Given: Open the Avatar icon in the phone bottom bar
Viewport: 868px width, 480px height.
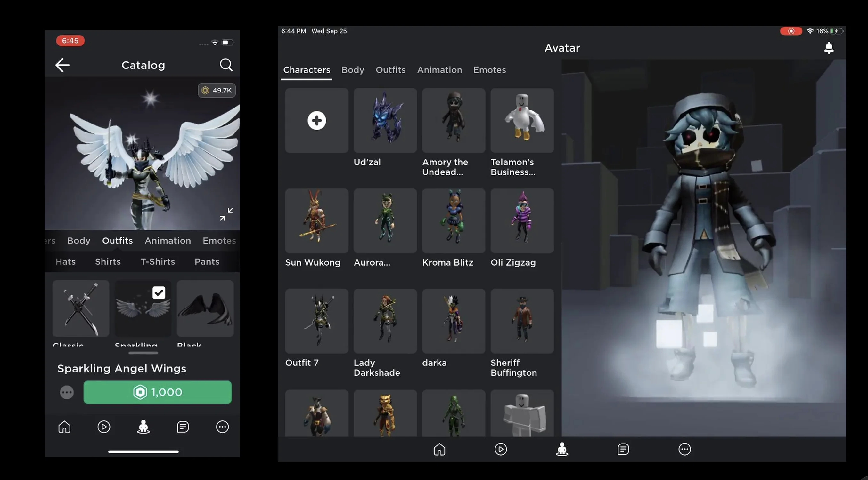Looking at the screenshot, I should [x=143, y=427].
